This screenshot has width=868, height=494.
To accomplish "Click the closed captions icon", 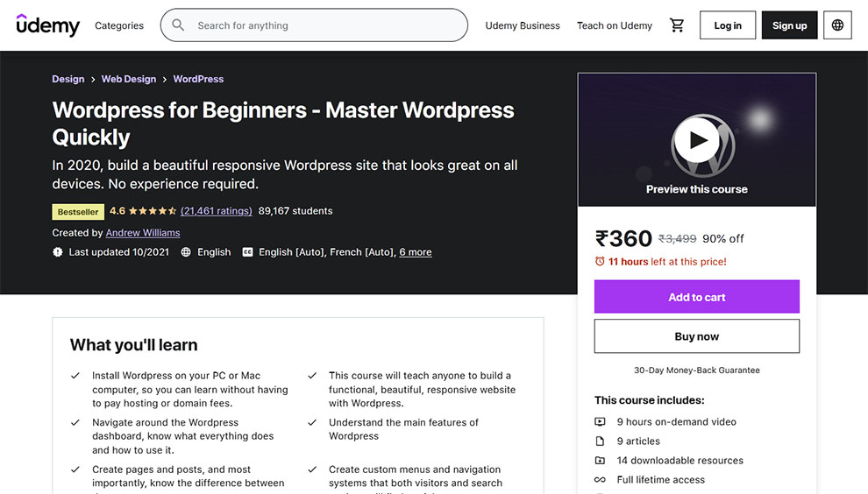I will coord(247,252).
